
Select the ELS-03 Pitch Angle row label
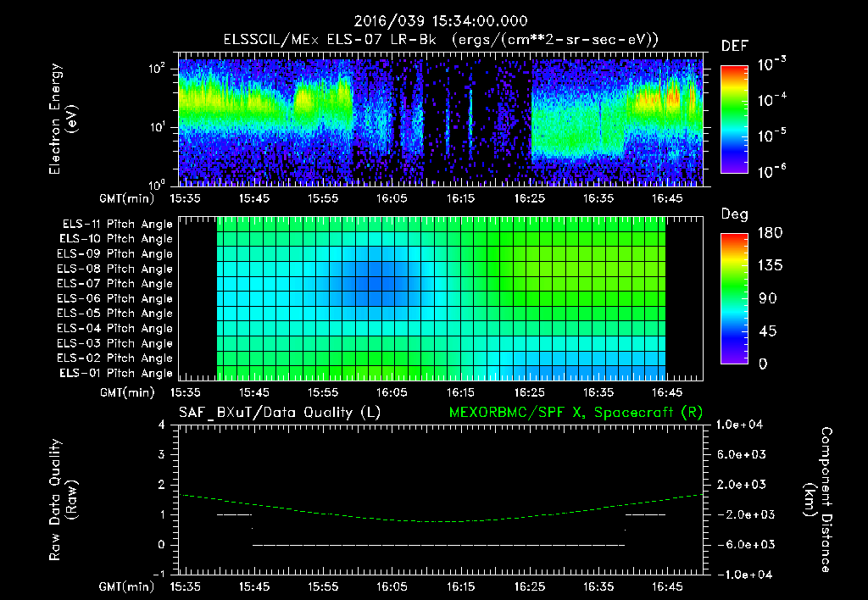(x=114, y=343)
